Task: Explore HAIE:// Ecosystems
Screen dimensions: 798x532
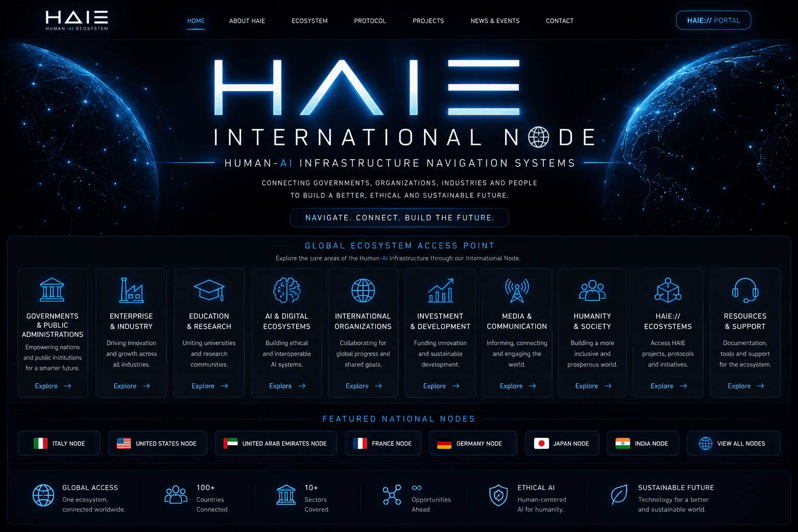Action: click(x=669, y=386)
